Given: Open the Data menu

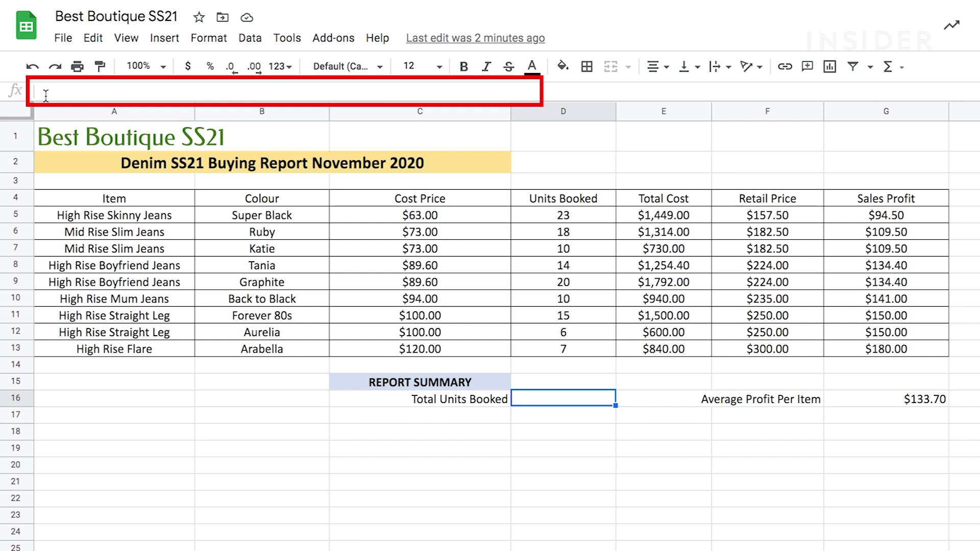Looking at the screenshot, I should 250,38.
